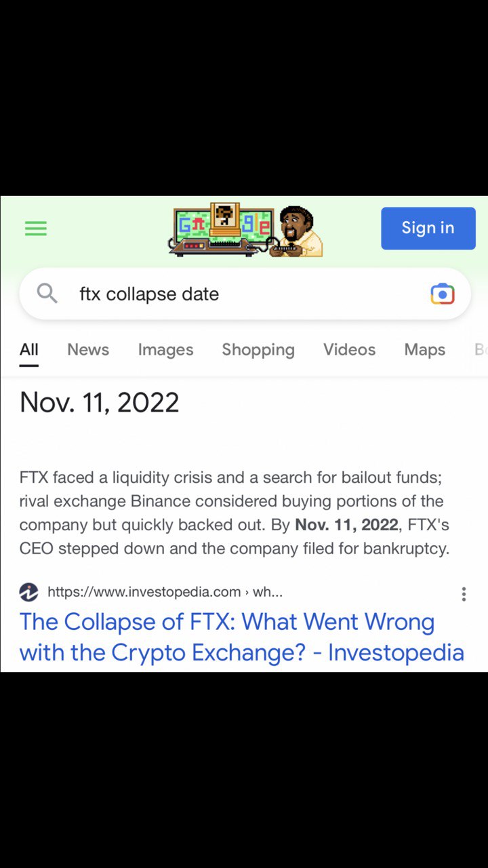Image resolution: width=488 pixels, height=868 pixels.
Task: Open the Videos tab
Action: tap(349, 350)
